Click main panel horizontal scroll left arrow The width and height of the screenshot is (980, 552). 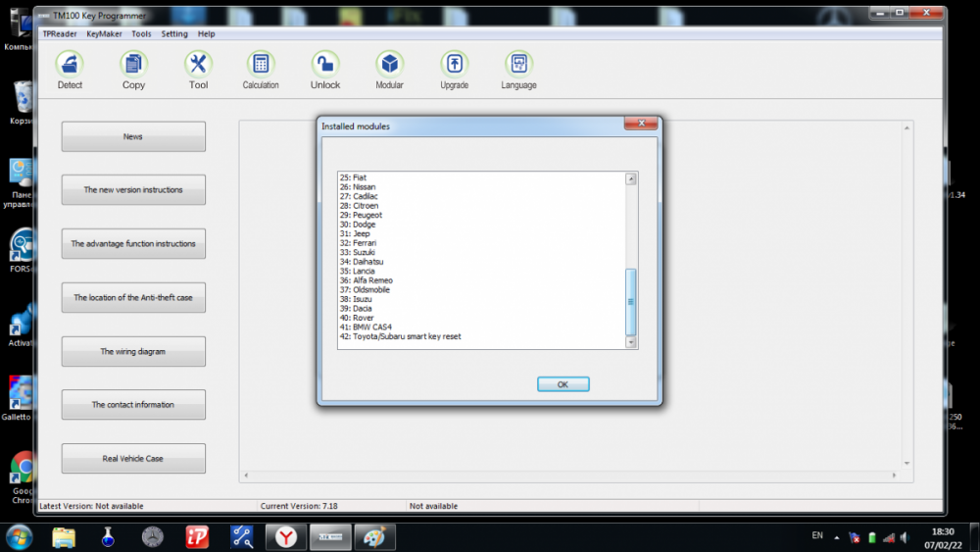pyautogui.click(x=246, y=476)
